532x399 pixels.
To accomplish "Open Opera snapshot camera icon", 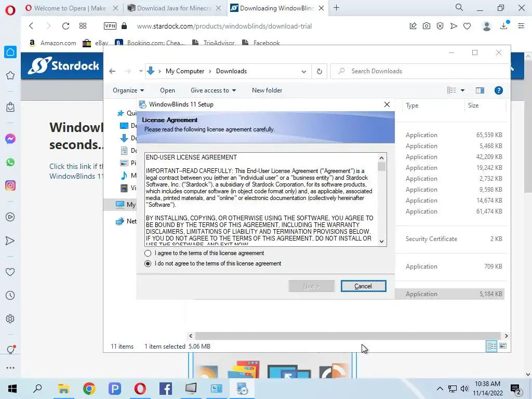I will pyautogui.click(x=427, y=26).
